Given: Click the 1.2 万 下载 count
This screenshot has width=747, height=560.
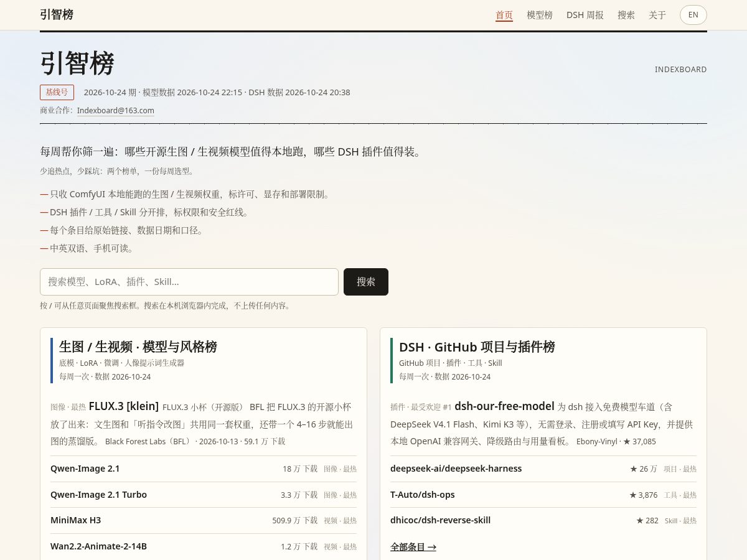Looking at the screenshot, I should (299, 546).
